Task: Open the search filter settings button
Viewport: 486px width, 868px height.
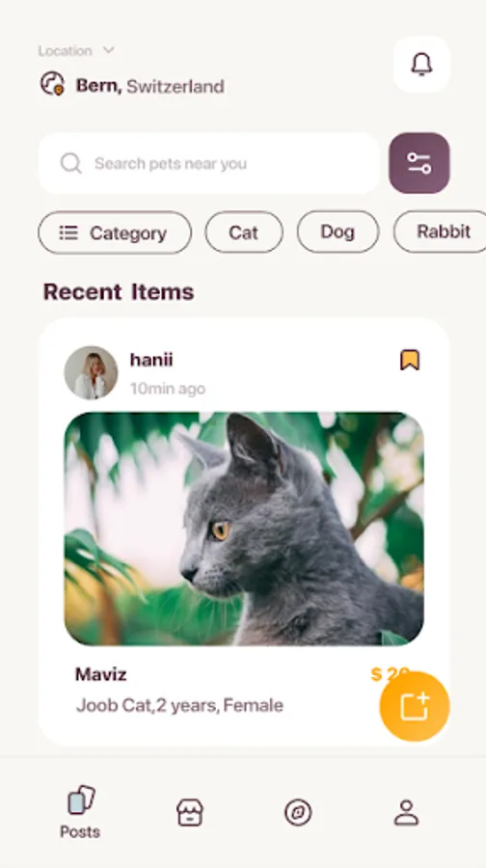Action: 419,163
